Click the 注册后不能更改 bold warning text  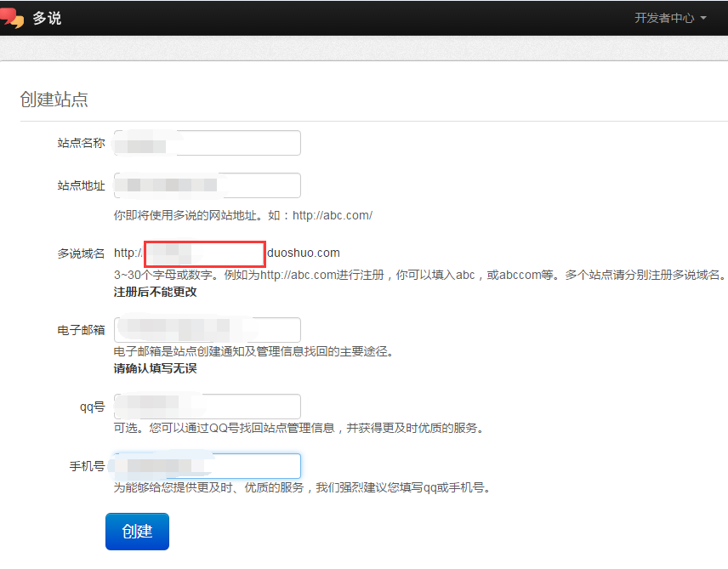[x=155, y=292]
